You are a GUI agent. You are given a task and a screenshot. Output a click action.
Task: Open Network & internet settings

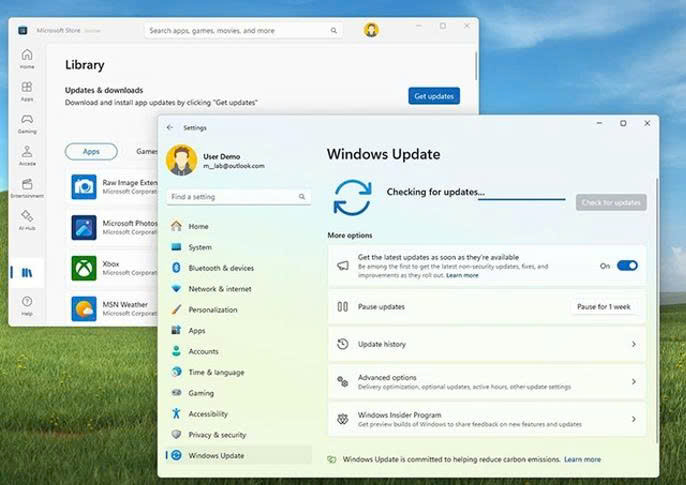(238, 289)
